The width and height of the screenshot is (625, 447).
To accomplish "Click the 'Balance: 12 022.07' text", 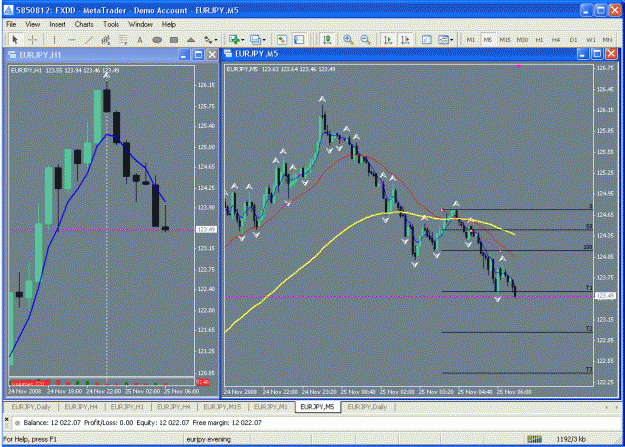I will (x=52, y=423).
